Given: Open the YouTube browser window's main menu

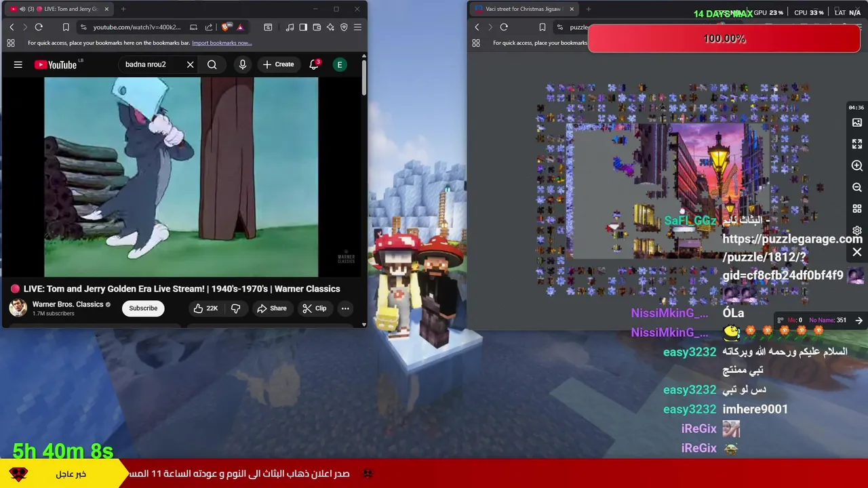Looking at the screenshot, I should 357,27.
